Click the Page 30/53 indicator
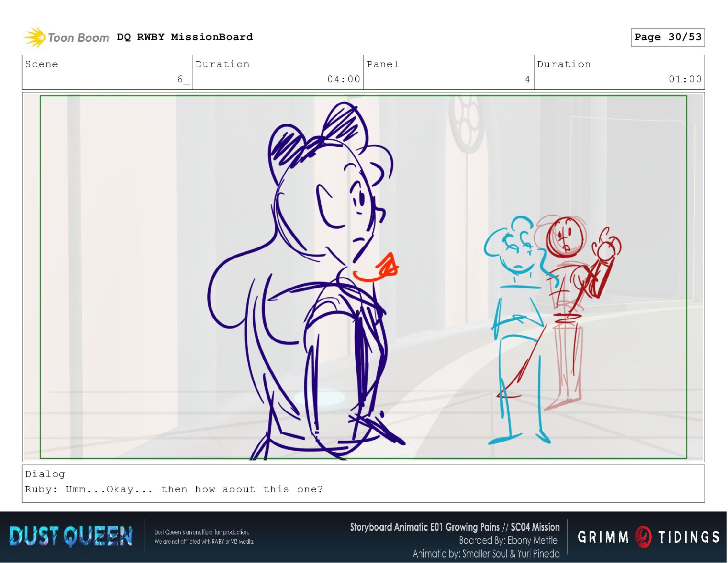The height and width of the screenshot is (563, 728). point(668,37)
